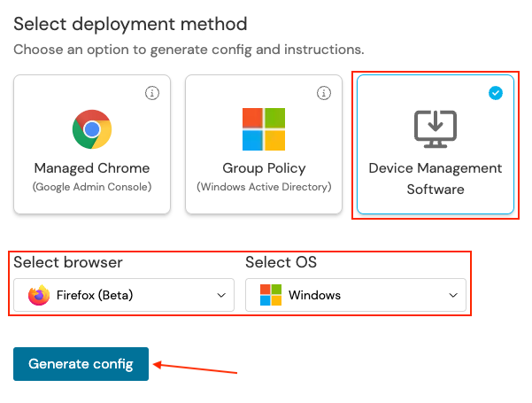The width and height of the screenshot is (532, 403).
Task: Click the Generate config button
Action: pyautogui.click(x=81, y=364)
